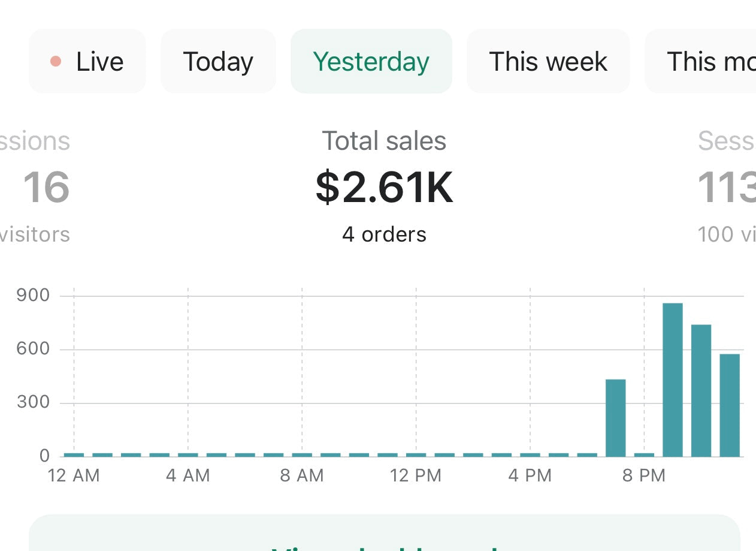Click the rightmost sales bar in chart
This screenshot has height=551, width=756.
tap(729, 405)
